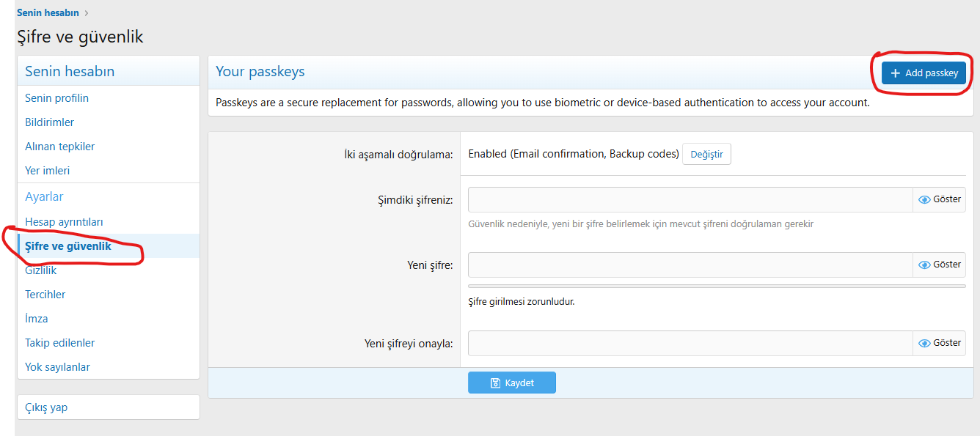
Task: Select Hesap ayrıntıları settings
Action: 65,222
